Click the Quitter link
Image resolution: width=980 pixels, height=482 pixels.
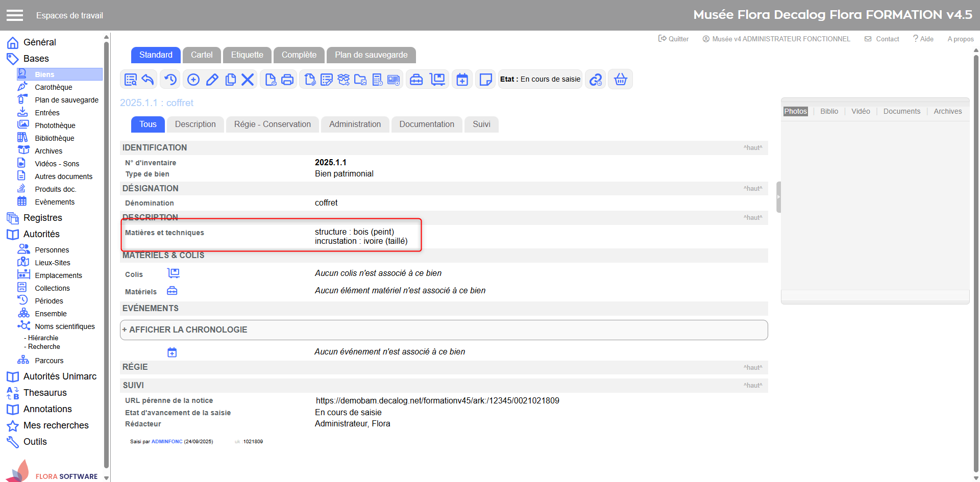pyautogui.click(x=673, y=39)
